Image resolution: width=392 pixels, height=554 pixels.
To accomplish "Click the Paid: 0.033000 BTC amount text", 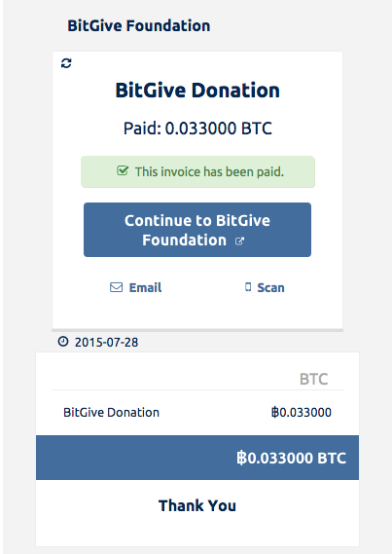I will pos(197,129).
